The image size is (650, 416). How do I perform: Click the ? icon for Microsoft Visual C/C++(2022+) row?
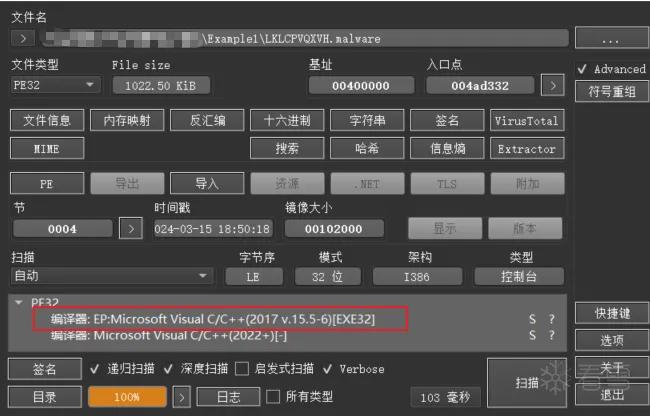pos(552,335)
